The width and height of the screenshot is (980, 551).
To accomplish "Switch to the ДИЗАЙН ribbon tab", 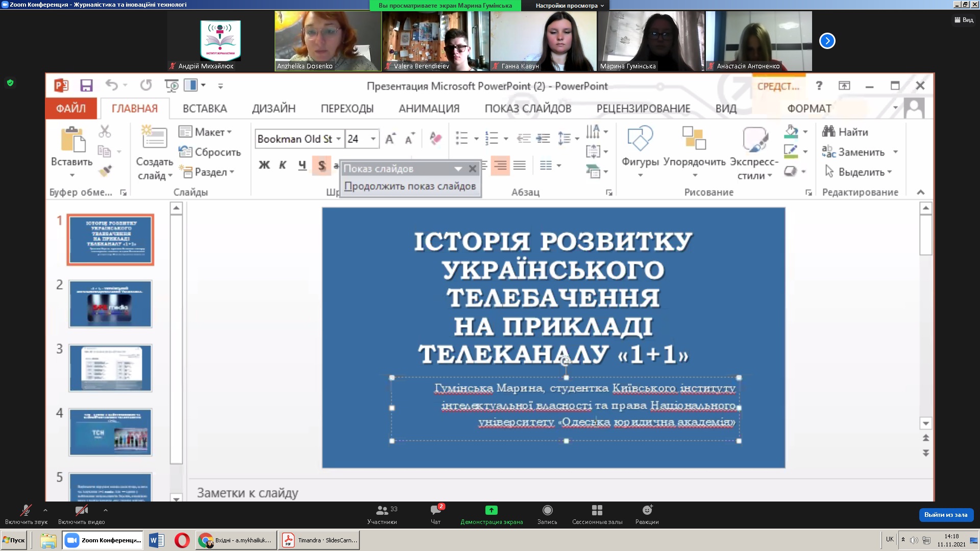I will click(x=274, y=109).
